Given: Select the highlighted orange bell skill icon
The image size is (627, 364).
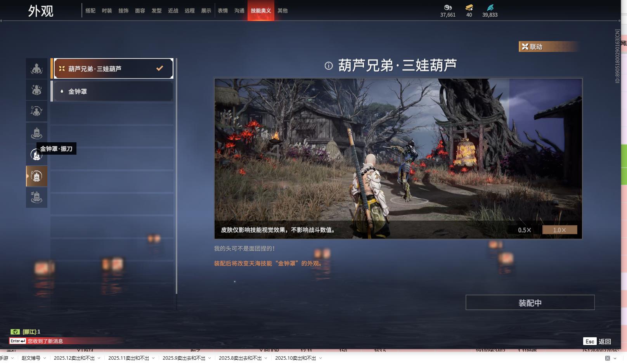Looking at the screenshot, I should point(36,176).
